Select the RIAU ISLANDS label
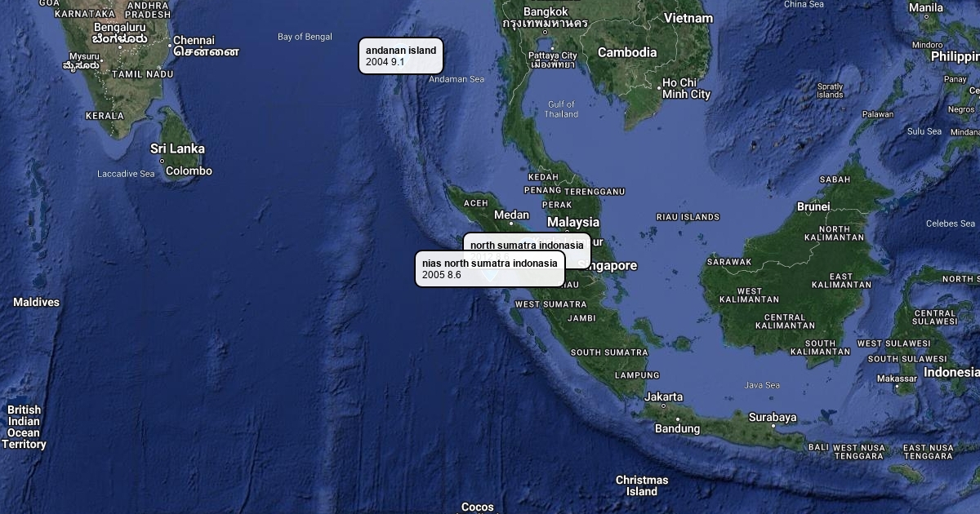 click(x=688, y=217)
